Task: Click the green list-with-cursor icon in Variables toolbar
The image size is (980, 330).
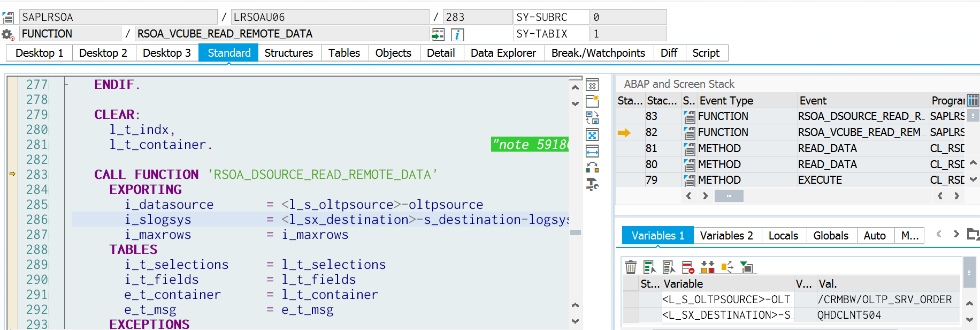Action: coord(650,267)
